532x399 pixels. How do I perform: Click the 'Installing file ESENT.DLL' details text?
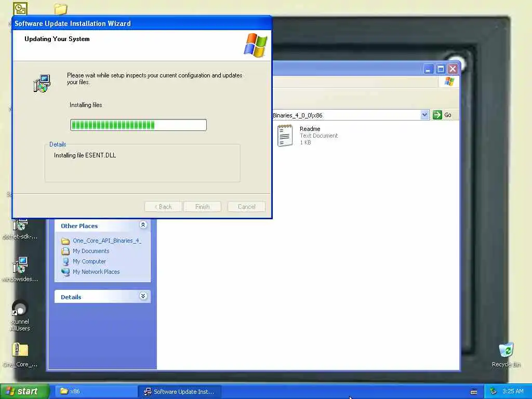pos(85,155)
